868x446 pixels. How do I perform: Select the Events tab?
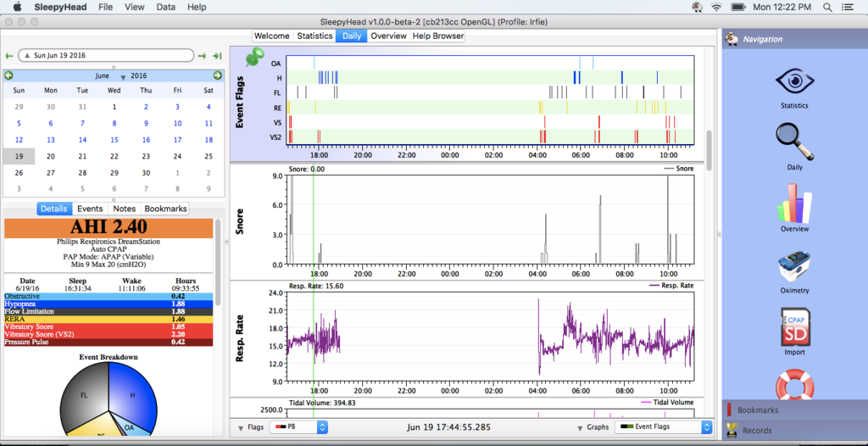click(90, 209)
